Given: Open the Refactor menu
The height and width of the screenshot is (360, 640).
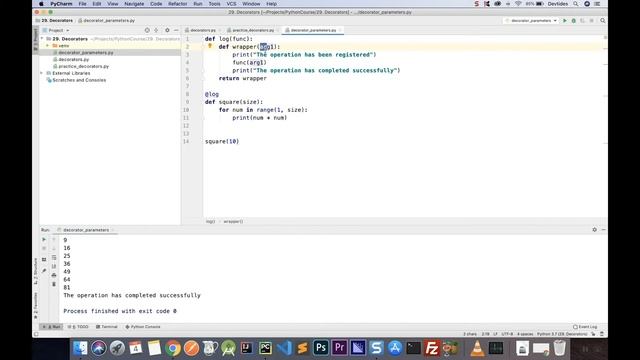Looking at the screenshot, I should [x=178, y=4].
